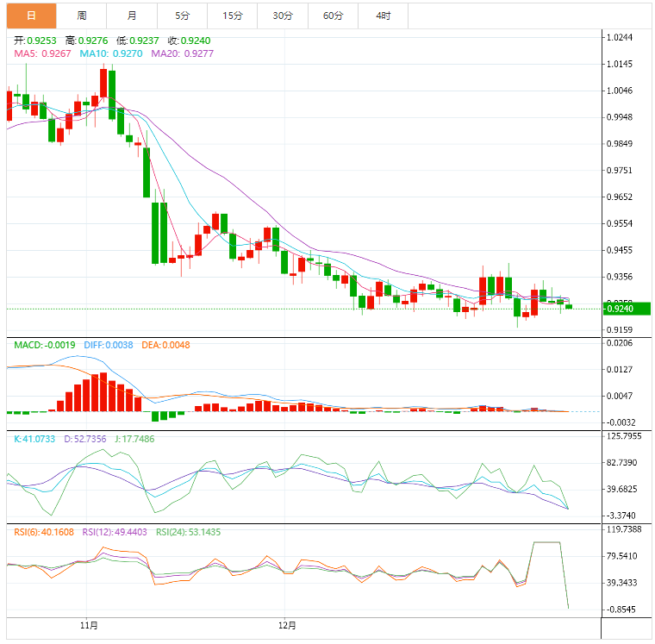
Task: Click the low price 低:0.9237 value
Action: [137, 41]
